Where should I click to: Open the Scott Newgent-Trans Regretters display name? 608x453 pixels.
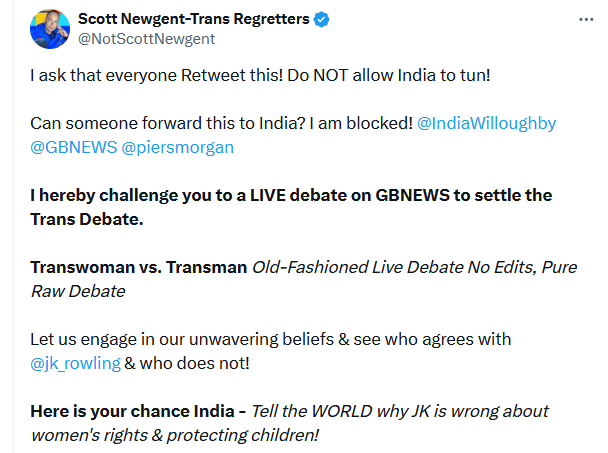pos(194,20)
